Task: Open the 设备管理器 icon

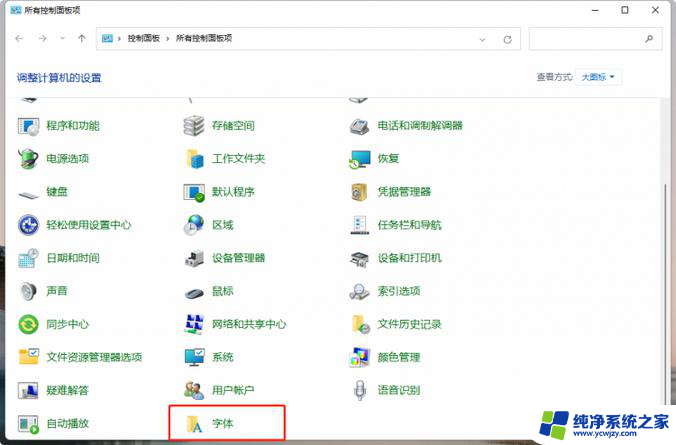Action: [194, 258]
